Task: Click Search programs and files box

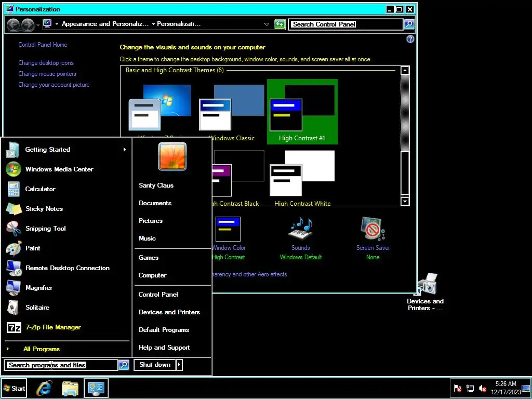Action: [61, 365]
